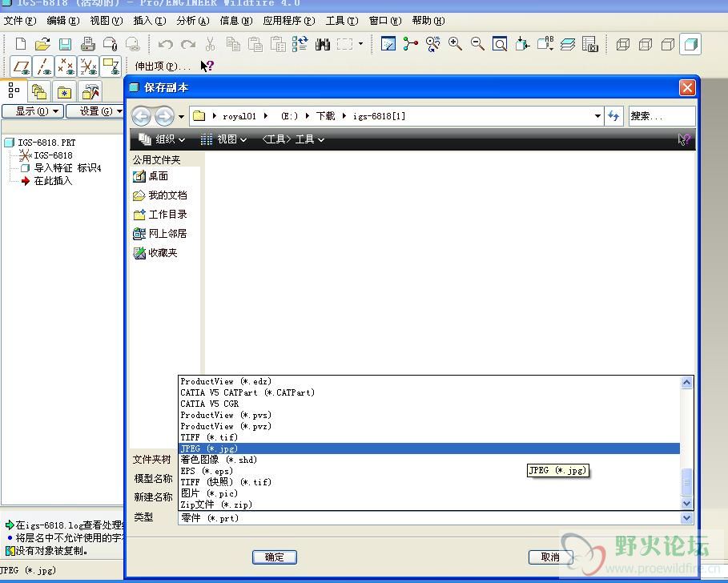Viewport: 728px width, 583px height.
Task: Open the 文件 menu
Action: click(x=20, y=21)
